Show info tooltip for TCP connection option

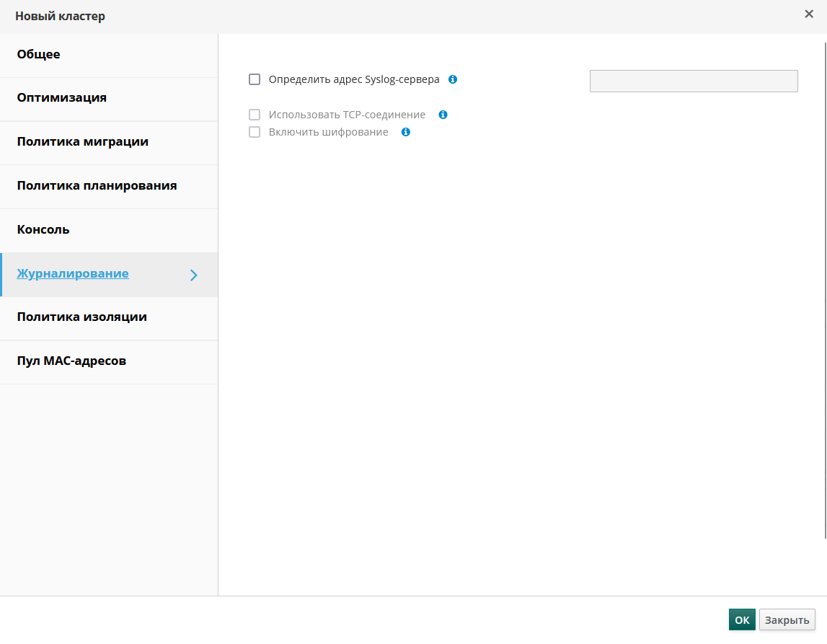(443, 115)
